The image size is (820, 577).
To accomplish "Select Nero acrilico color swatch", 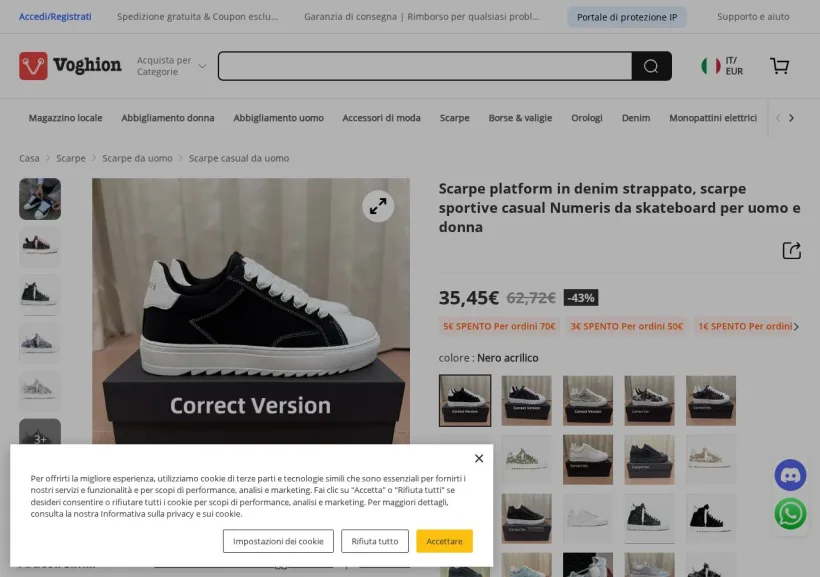I will (x=464, y=400).
